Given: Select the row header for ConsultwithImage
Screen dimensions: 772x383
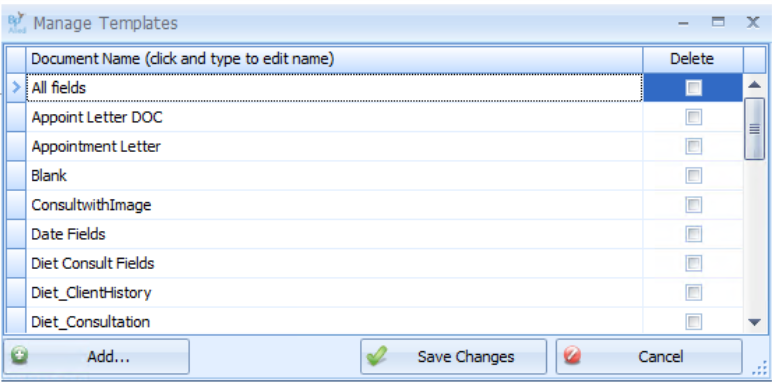Looking at the screenshot, I should [16, 205].
